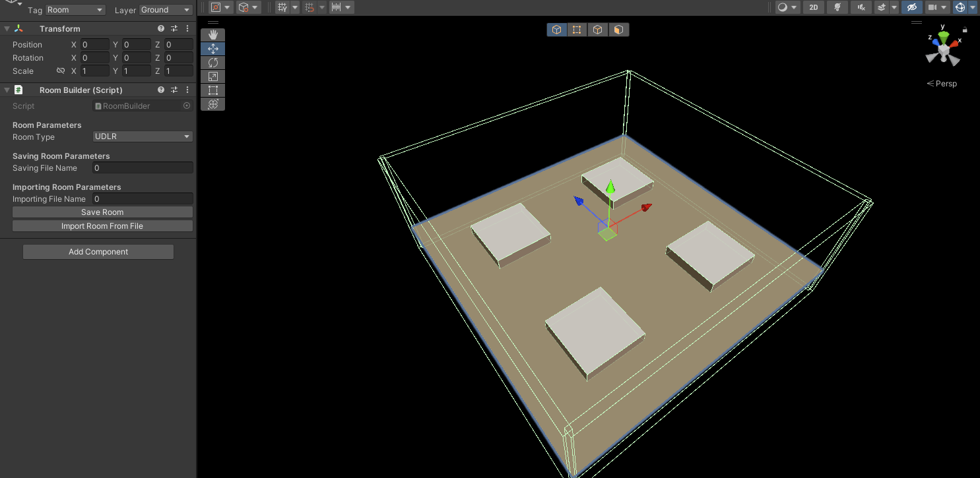Enable 2D scene view mode
Image resolution: width=980 pixels, height=478 pixels.
(x=813, y=7)
